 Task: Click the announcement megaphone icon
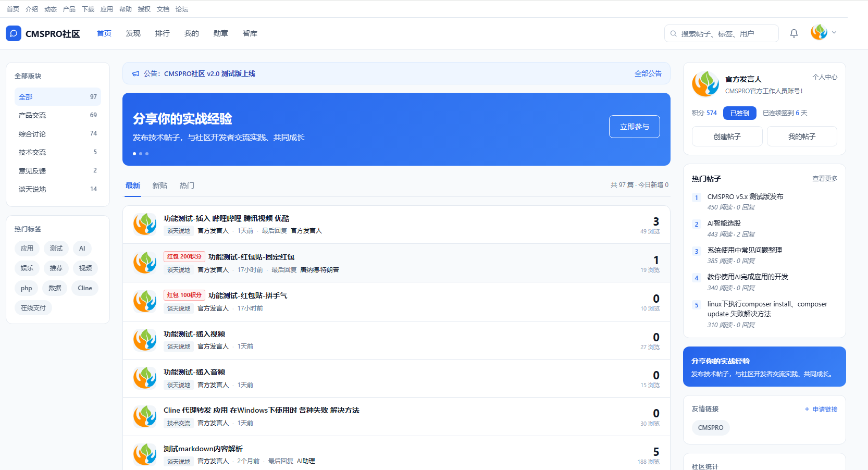[x=135, y=73]
